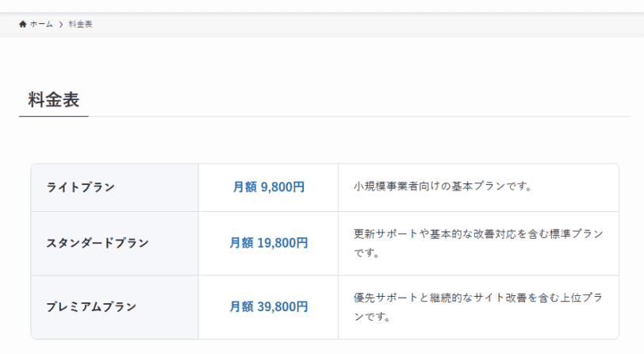Click です。 ending of standard description
644x354 pixels.
(x=366, y=253)
